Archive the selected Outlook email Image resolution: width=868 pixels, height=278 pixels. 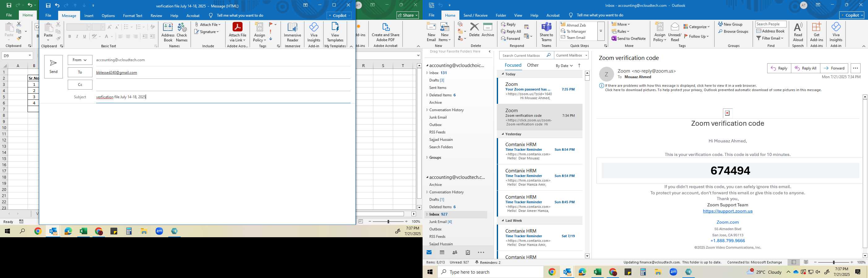click(488, 30)
